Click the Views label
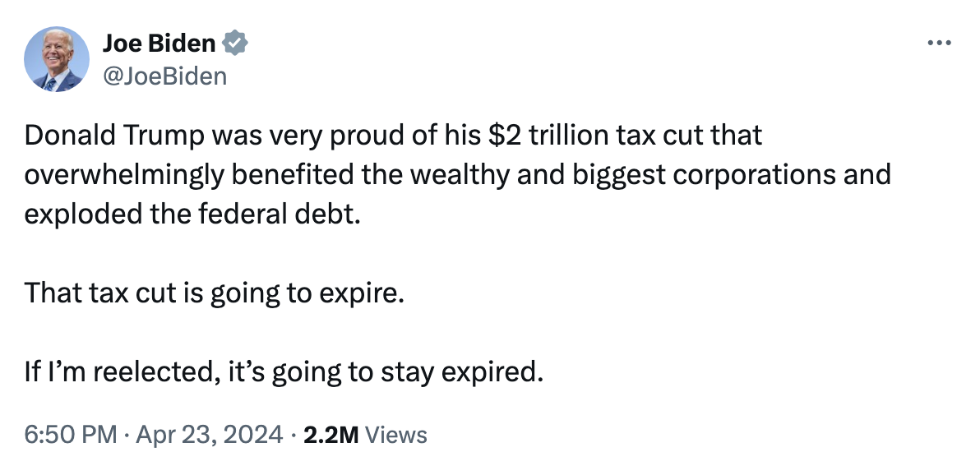980x475 pixels. [395, 435]
